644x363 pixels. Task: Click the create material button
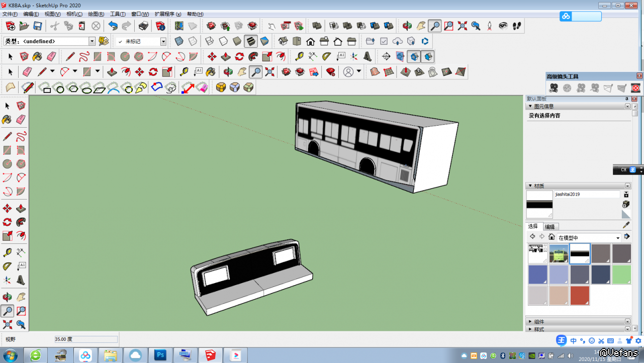click(626, 204)
